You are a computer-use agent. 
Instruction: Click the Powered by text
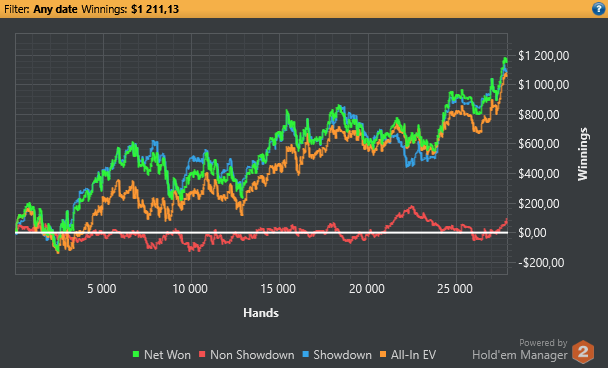coord(543,343)
